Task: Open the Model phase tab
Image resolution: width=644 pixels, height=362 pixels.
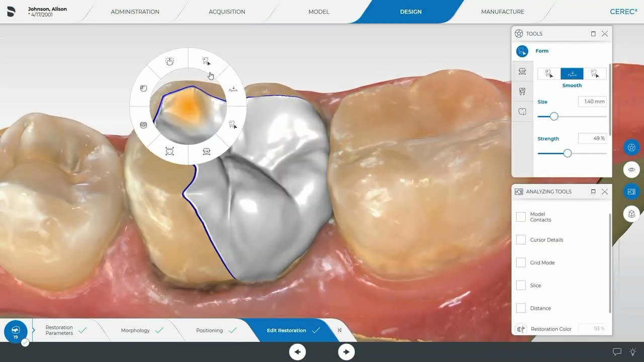Action: 319,12
